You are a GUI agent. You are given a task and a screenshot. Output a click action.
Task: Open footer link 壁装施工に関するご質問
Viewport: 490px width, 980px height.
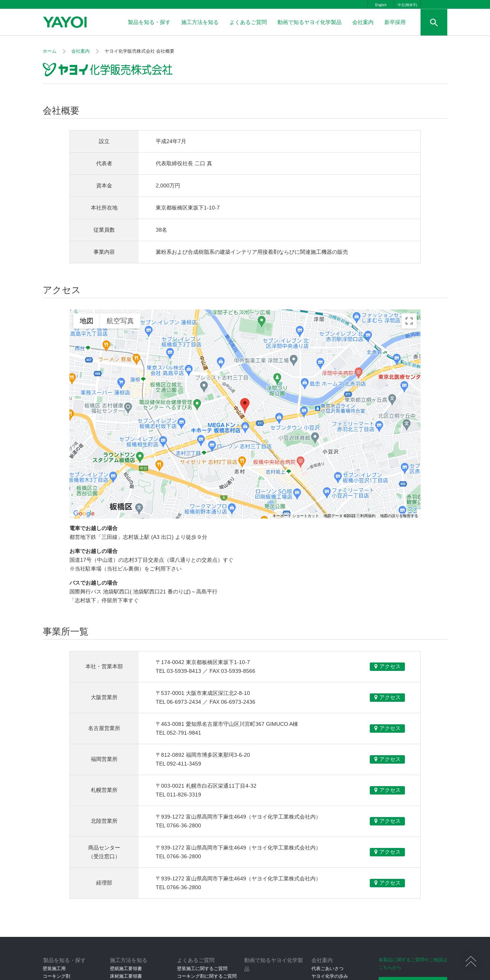point(202,969)
